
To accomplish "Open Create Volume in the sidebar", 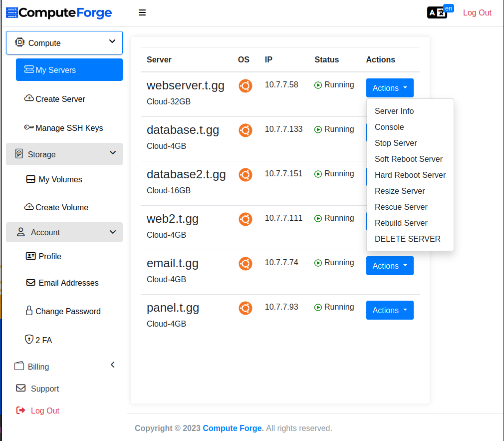I will (x=56, y=207).
